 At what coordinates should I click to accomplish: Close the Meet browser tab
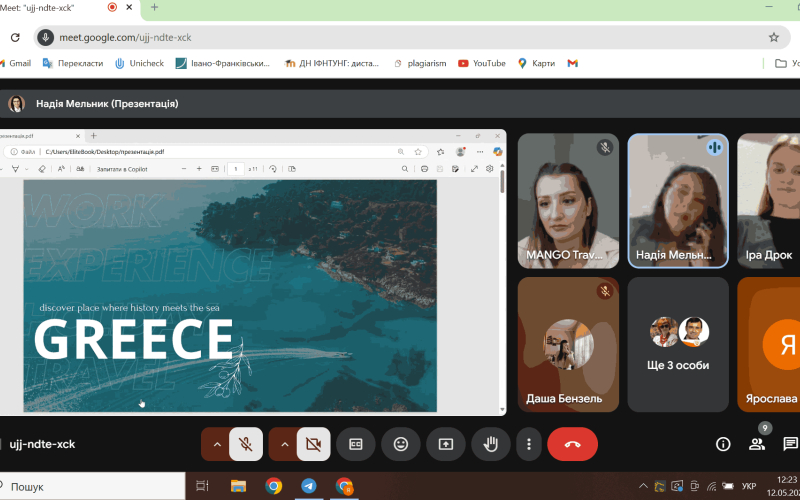pyautogui.click(x=129, y=7)
